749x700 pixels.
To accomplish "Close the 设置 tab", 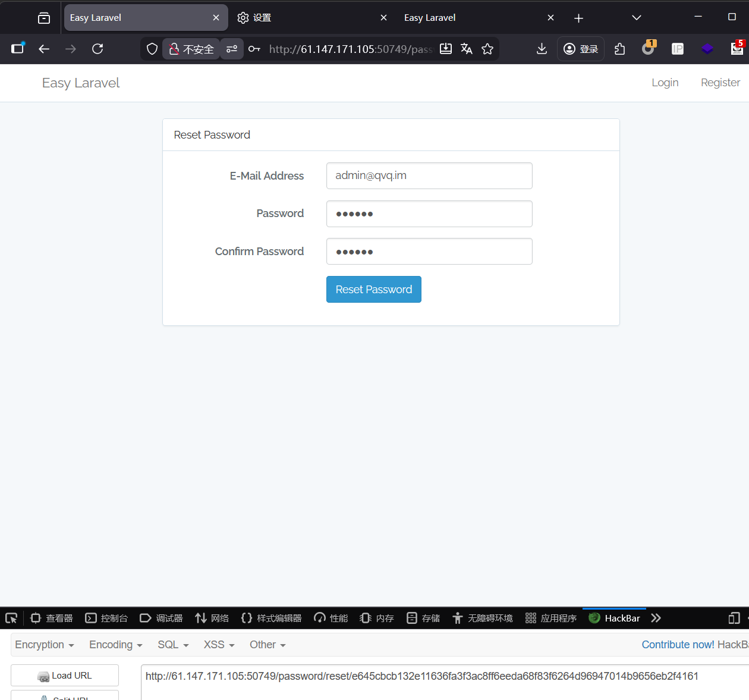I will pos(383,18).
